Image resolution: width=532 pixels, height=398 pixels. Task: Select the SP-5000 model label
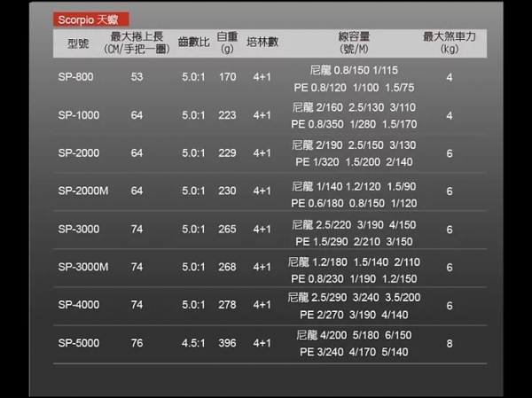76,343
